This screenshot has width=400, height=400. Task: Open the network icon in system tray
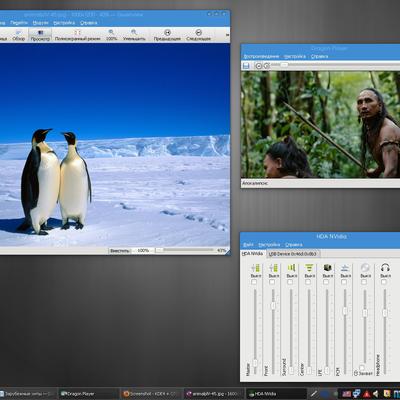(357, 394)
